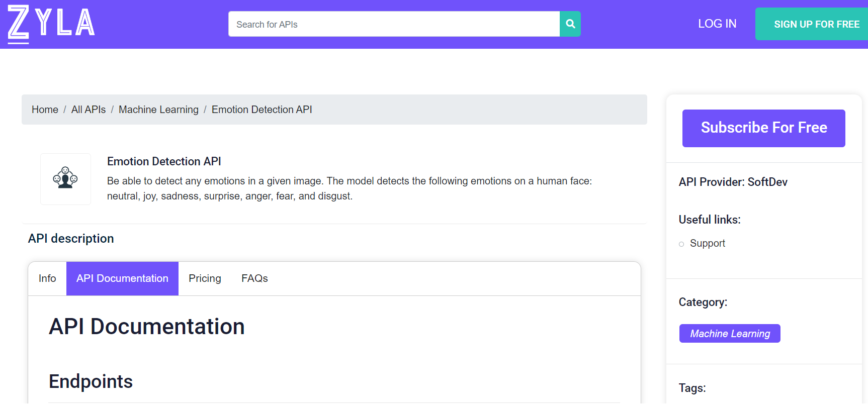
Task: Open the Pricing tab
Action: tap(205, 278)
